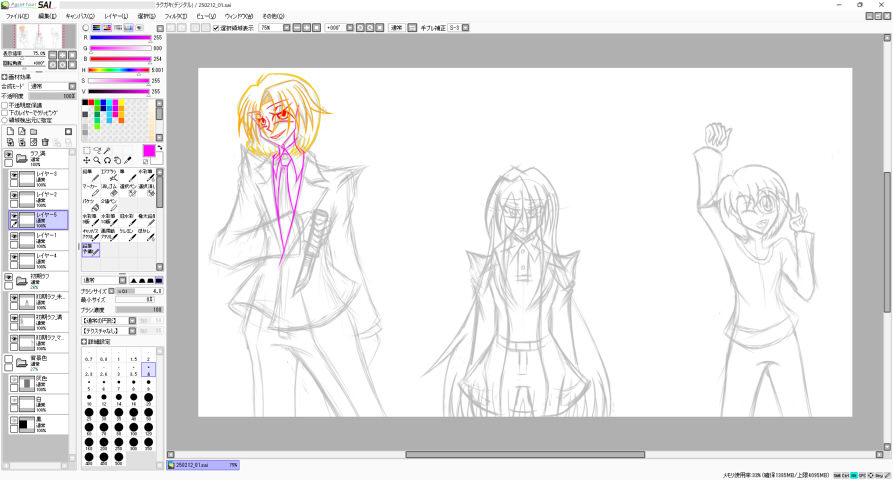The image size is (893, 480).
Task: Create a new normal layer
Action: coord(10,132)
